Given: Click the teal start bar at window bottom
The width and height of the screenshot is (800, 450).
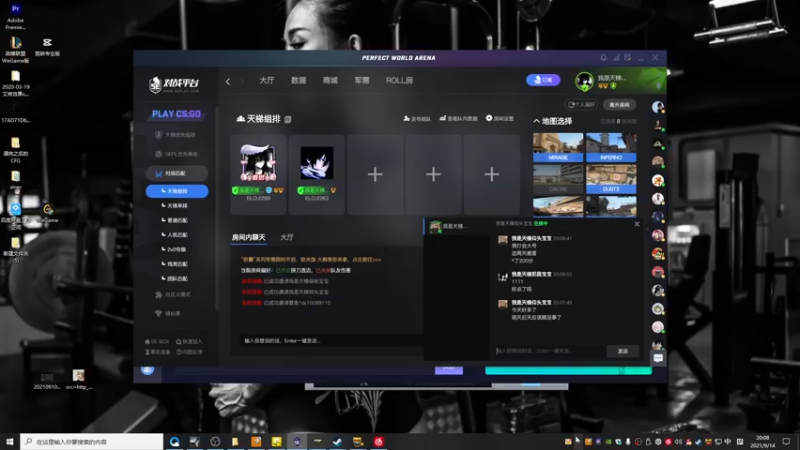Looking at the screenshot, I should (x=568, y=370).
